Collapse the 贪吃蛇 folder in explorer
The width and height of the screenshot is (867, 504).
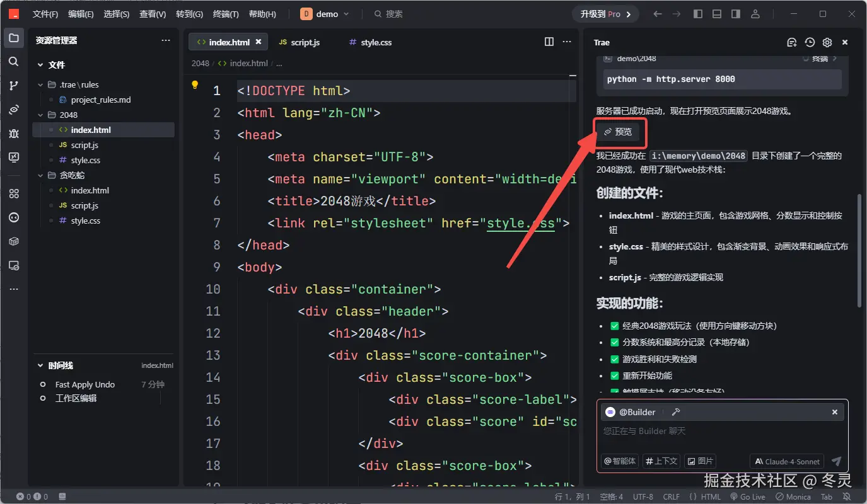40,175
